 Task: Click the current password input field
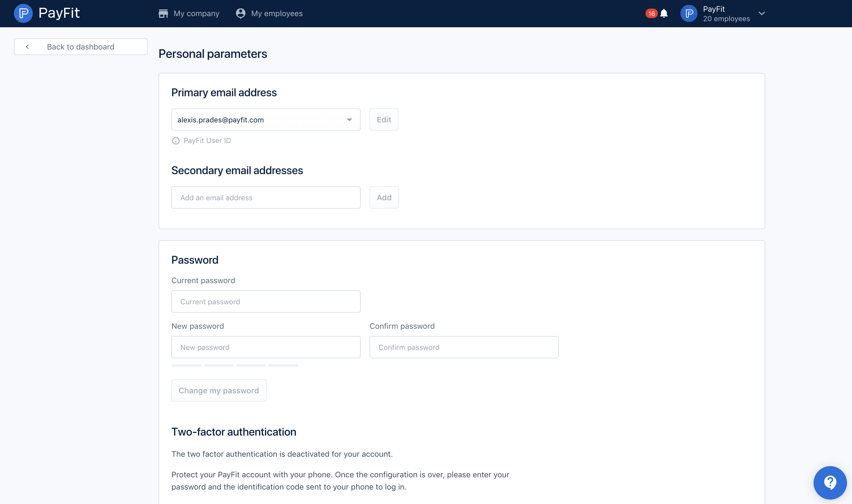click(x=266, y=301)
